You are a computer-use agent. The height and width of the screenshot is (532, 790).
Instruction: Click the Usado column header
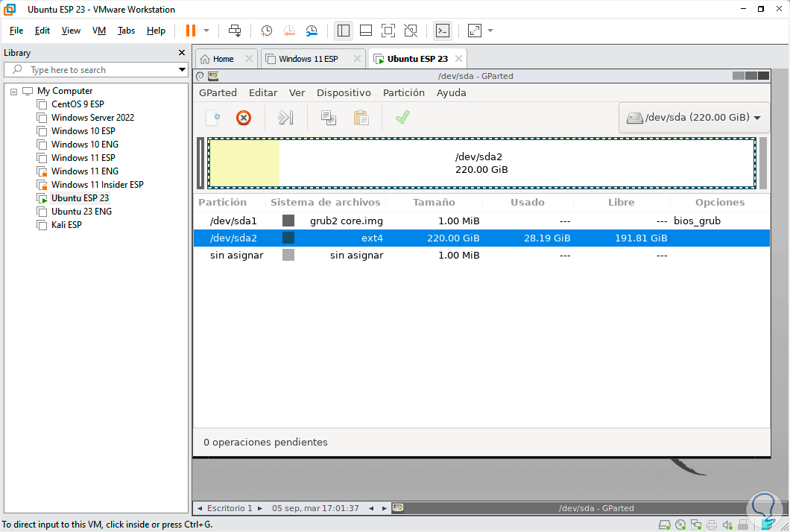click(x=528, y=203)
